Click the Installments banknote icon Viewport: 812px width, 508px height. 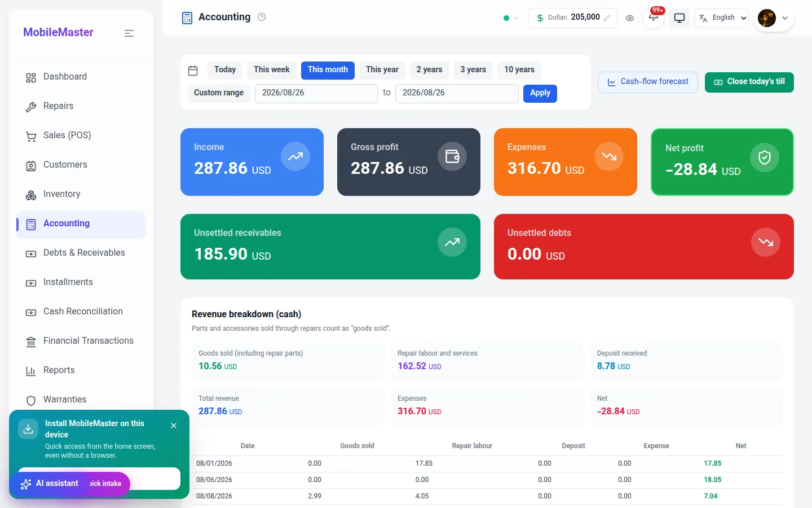pyautogui.click(x=31, y=283)
